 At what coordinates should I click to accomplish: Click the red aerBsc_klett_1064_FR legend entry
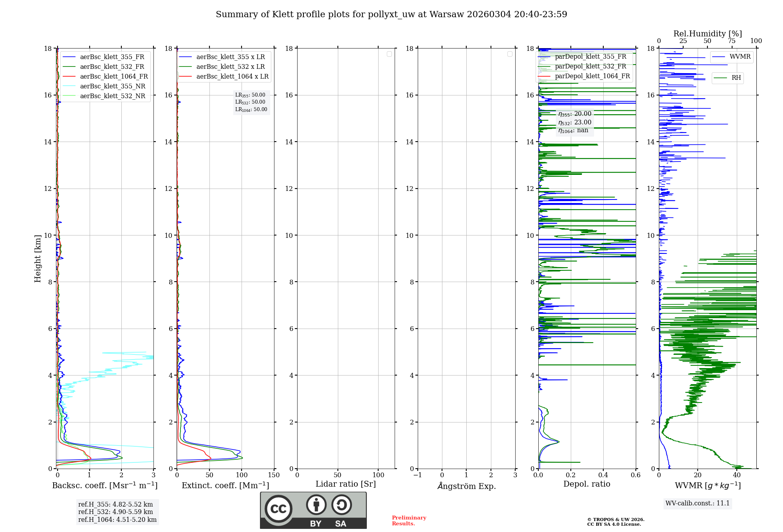point(114,77)
